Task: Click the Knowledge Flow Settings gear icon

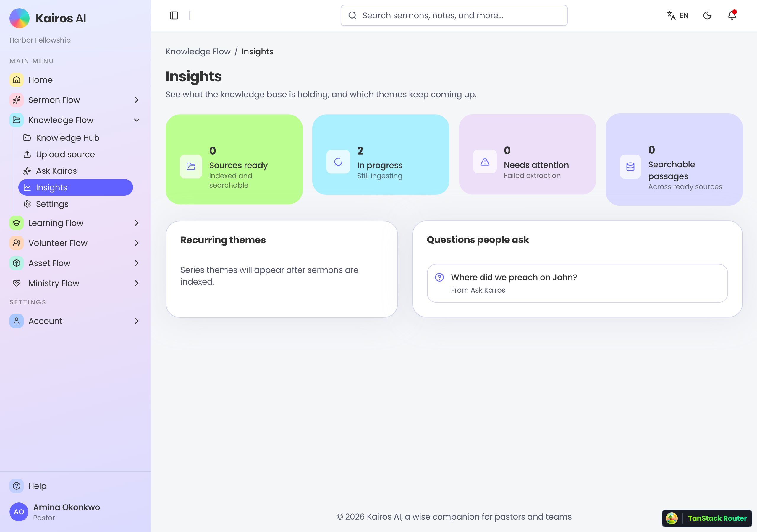Action: (28, 204)
